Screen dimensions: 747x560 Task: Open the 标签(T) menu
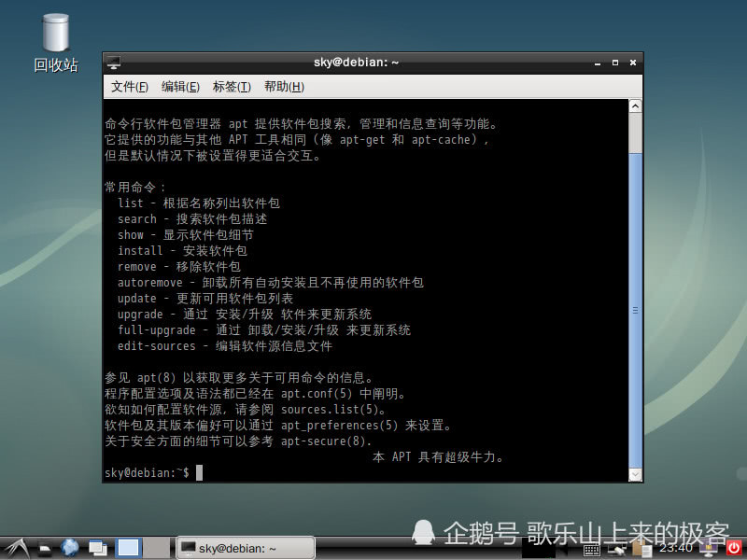pyautogui.click(x=232, y=87)
